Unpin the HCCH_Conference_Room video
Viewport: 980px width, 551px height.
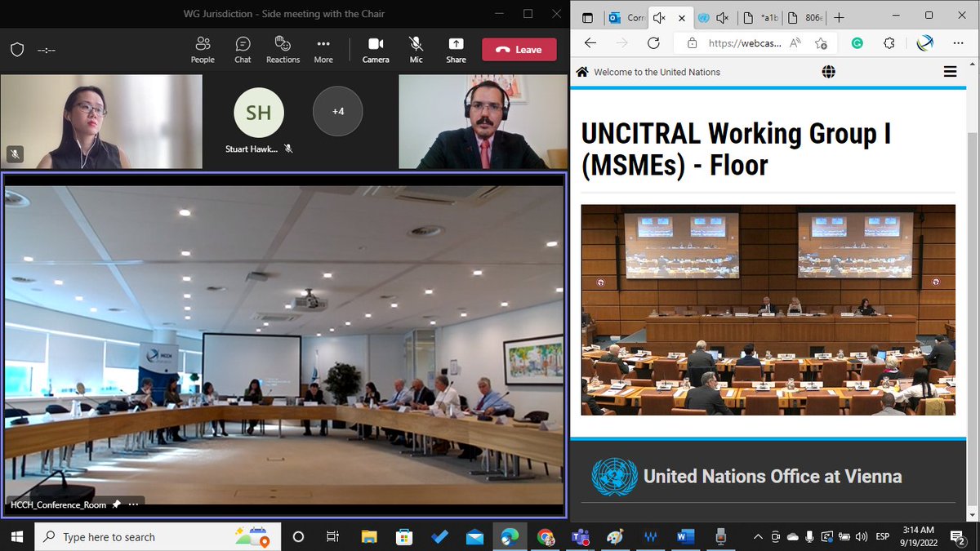(117, 504)
